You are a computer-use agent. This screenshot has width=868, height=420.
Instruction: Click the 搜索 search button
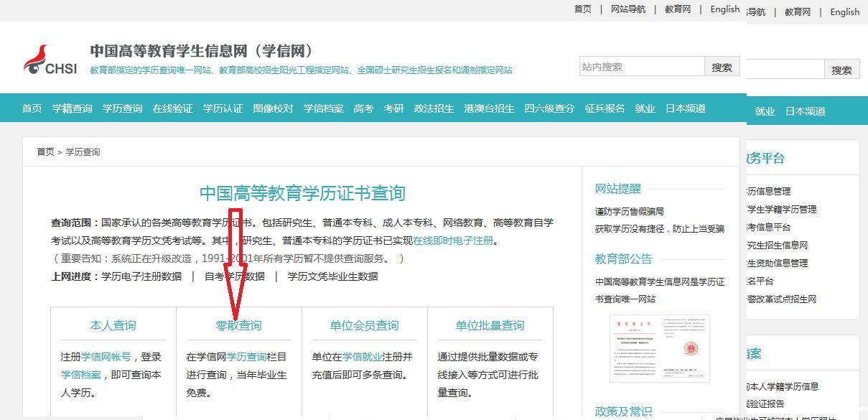coord(722,67)
